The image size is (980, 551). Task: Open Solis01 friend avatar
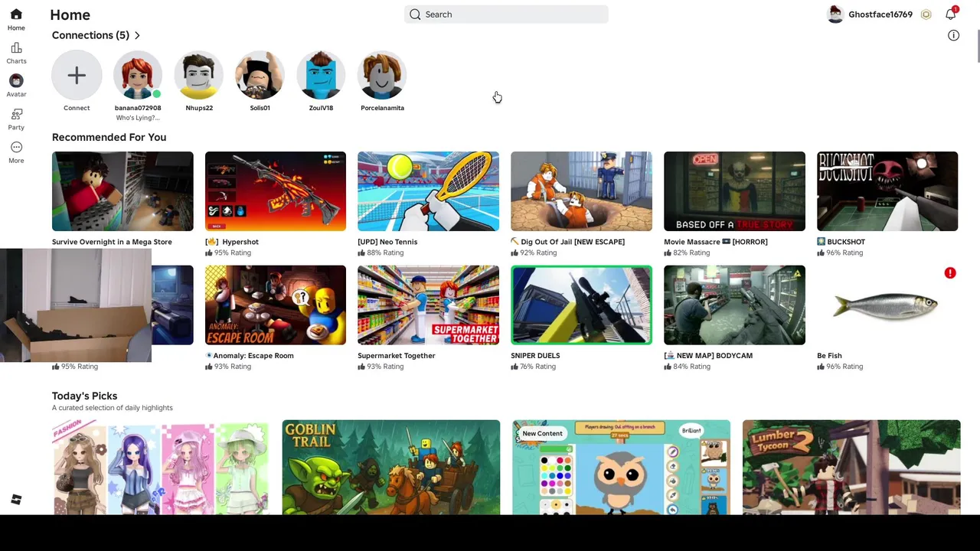point(260,75)
